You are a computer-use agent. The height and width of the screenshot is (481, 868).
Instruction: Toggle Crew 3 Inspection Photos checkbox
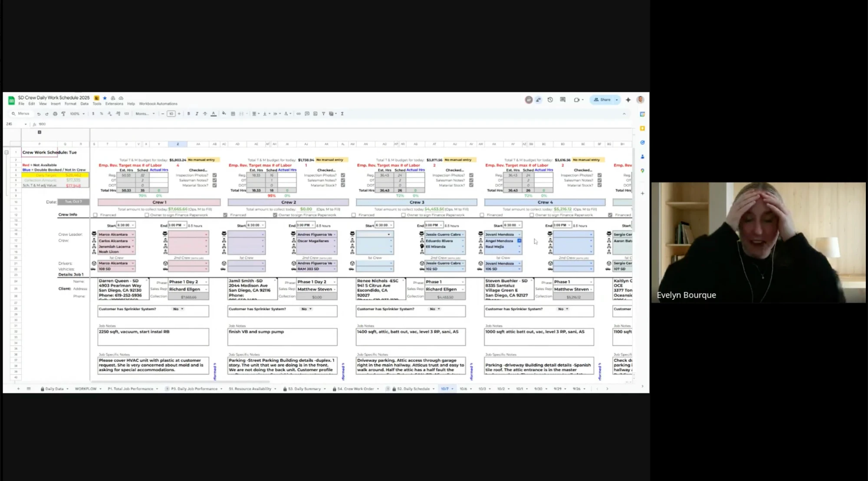click(x=471, y=175)
